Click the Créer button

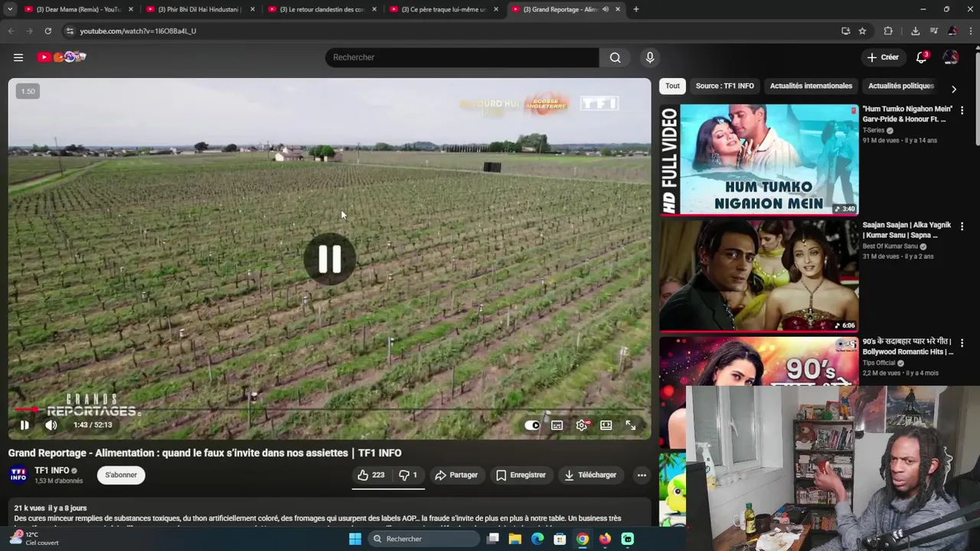(883, 57)
